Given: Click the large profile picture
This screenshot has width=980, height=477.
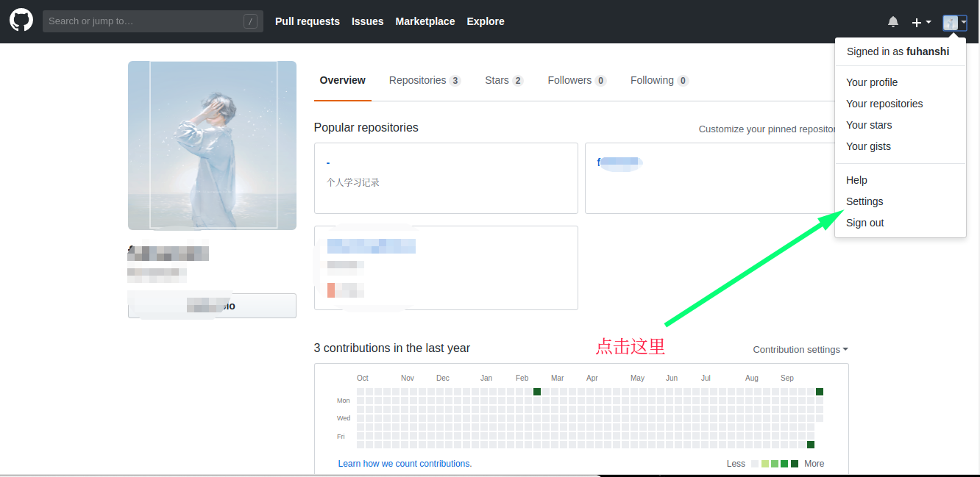Looking at the screenshot, I should tap(212, 146).
